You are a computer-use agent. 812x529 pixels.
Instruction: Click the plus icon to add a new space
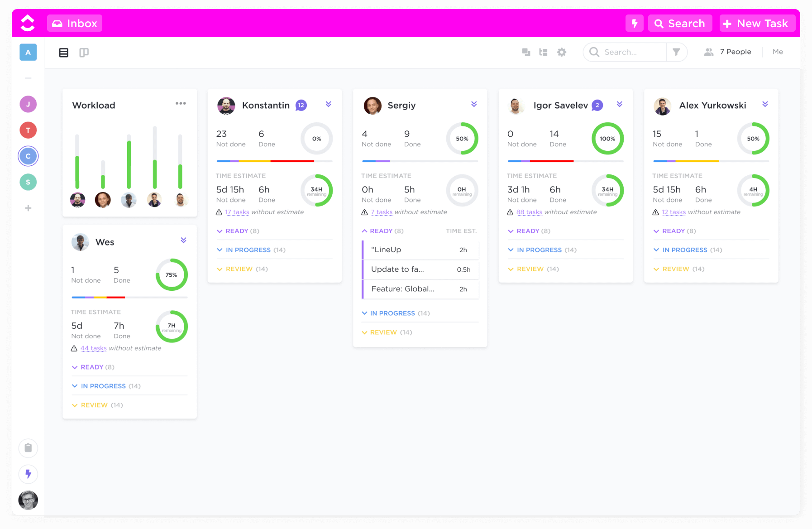click(28, 208)
